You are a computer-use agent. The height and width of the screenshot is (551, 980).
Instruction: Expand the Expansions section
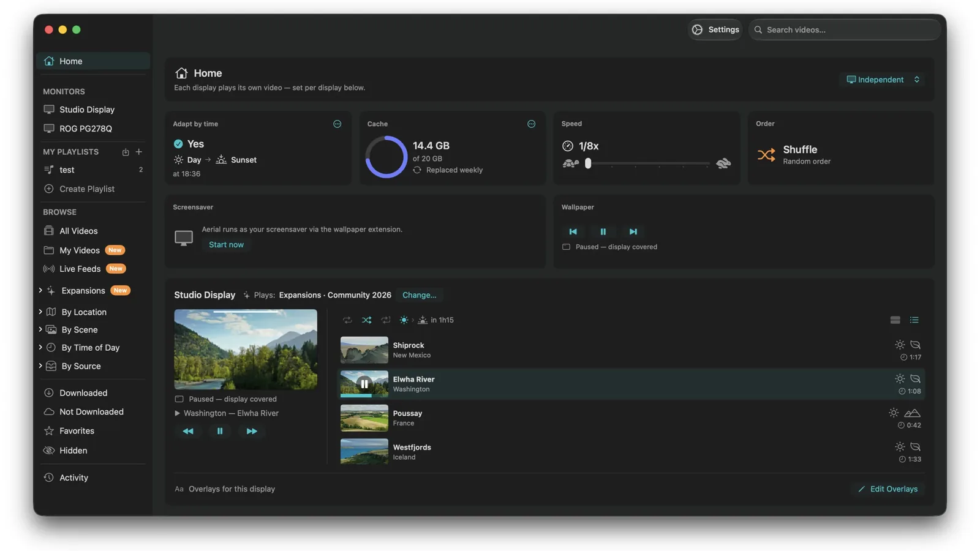[40, 291]
